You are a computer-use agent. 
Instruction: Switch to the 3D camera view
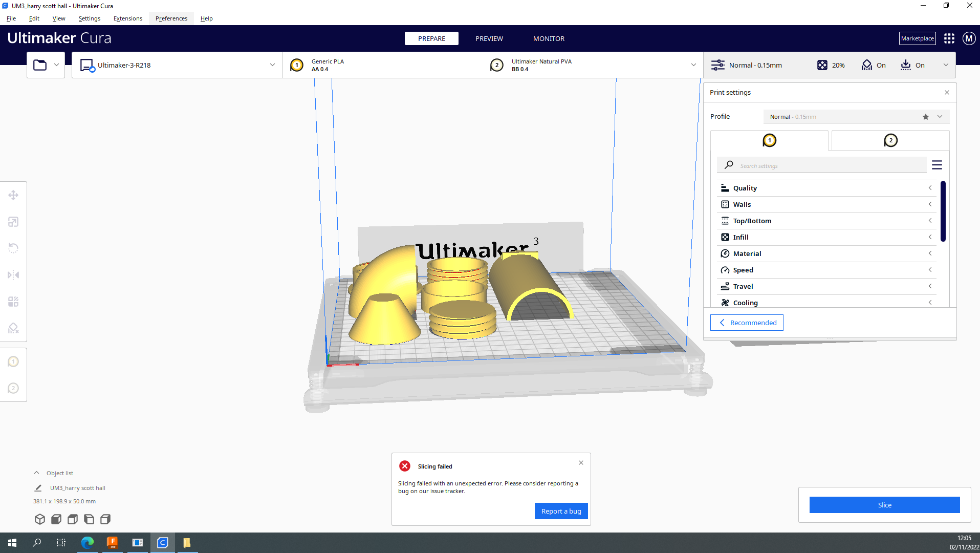[40, 519]
